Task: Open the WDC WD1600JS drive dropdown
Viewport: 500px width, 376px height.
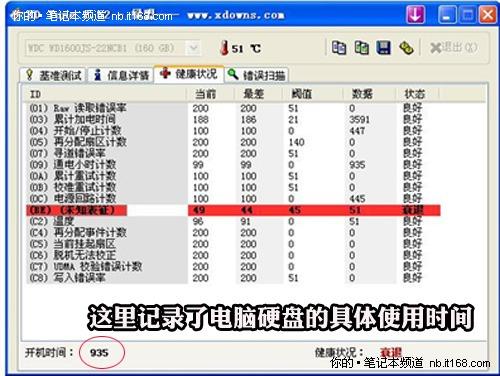Action: pyautogui.click(x=193, y=49)
